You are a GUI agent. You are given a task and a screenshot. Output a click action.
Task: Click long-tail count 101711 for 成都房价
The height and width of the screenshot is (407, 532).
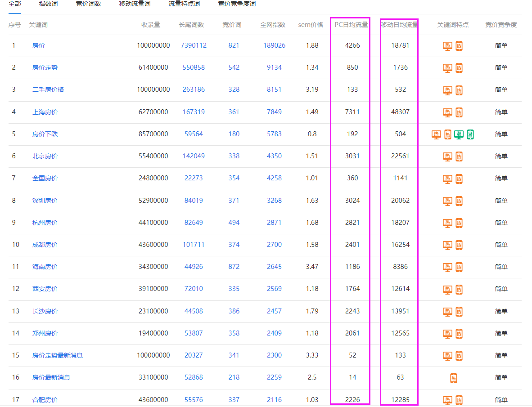194,244
